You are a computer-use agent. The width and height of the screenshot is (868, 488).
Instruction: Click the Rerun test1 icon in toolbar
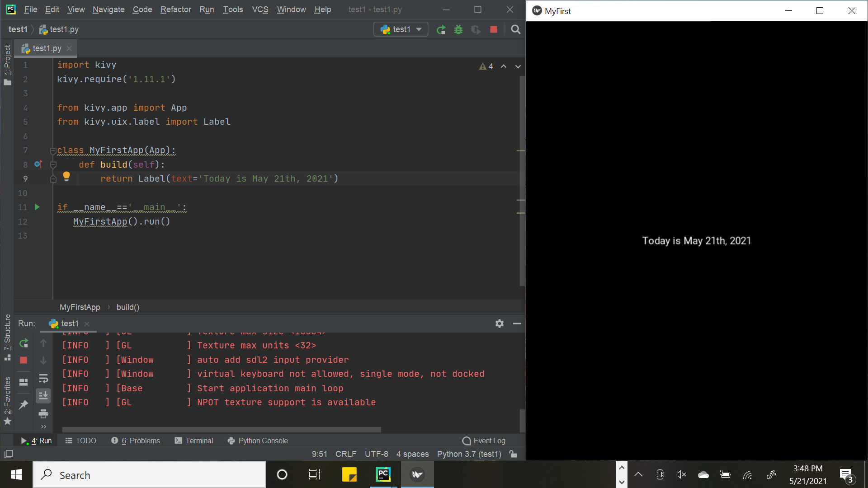tap(441, 30)
